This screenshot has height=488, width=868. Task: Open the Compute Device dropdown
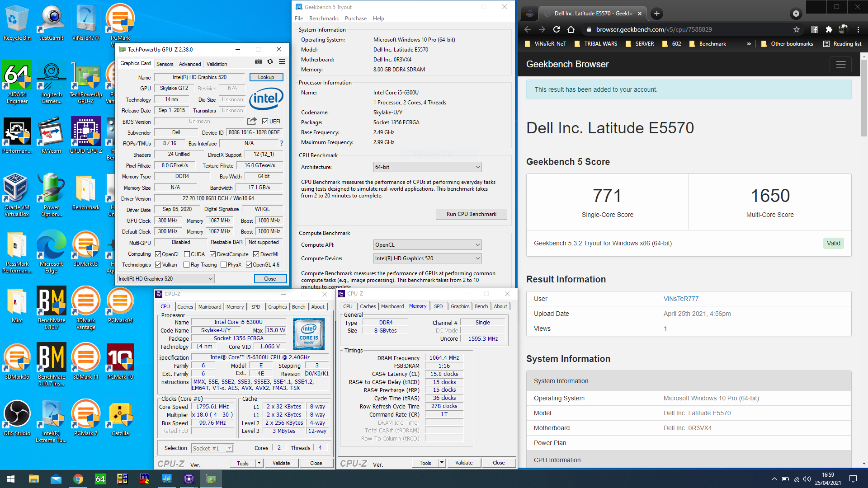pyautogui.click(x=427, y=258)
